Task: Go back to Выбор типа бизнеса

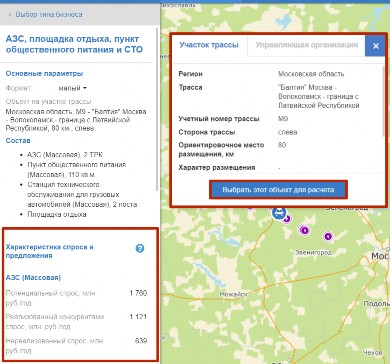Action: tap(45, 14)
